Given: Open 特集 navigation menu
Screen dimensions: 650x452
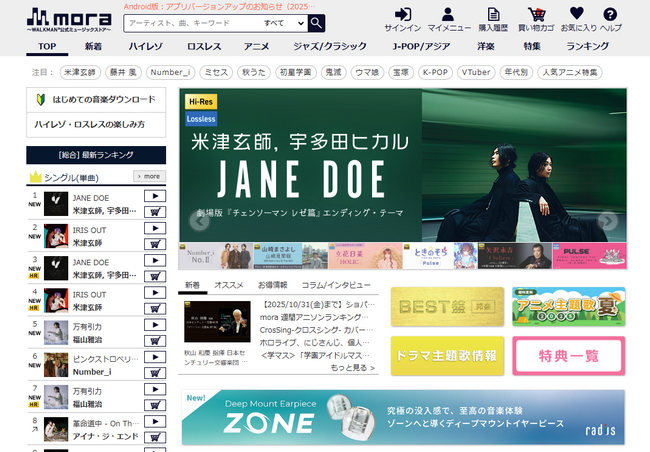Looking at the screenshot, I should [532, 46].
